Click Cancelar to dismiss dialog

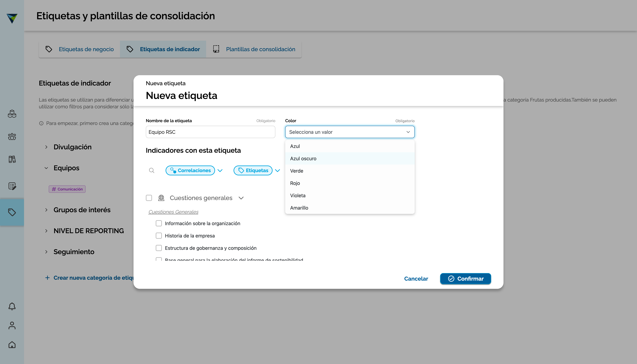coord(416,279)
